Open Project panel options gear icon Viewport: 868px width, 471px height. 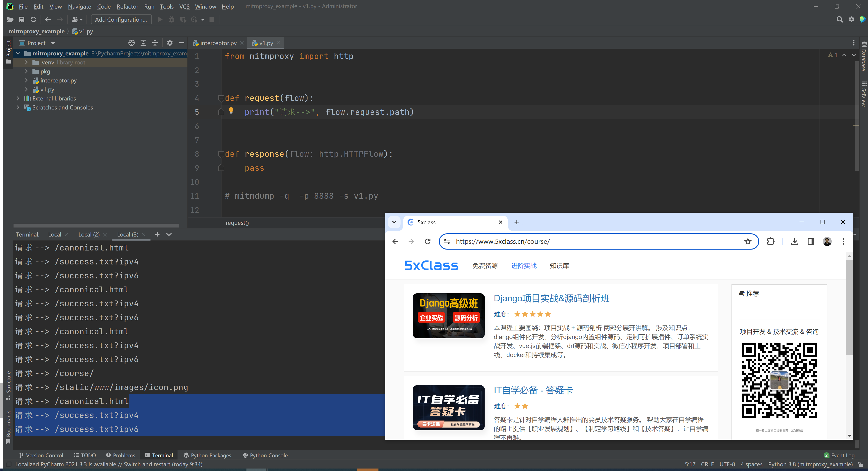[169, 43]
